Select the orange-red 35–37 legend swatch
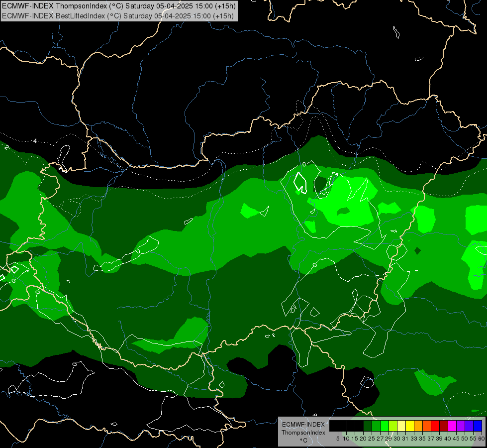This screenshot has height=448, width=487. 427,426
